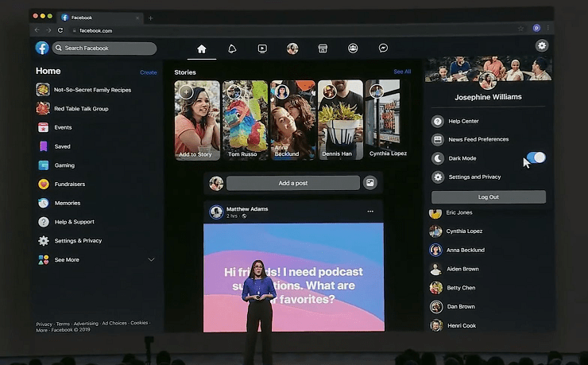
Task: Open the Watch video icon
Action: click(262, 49)
